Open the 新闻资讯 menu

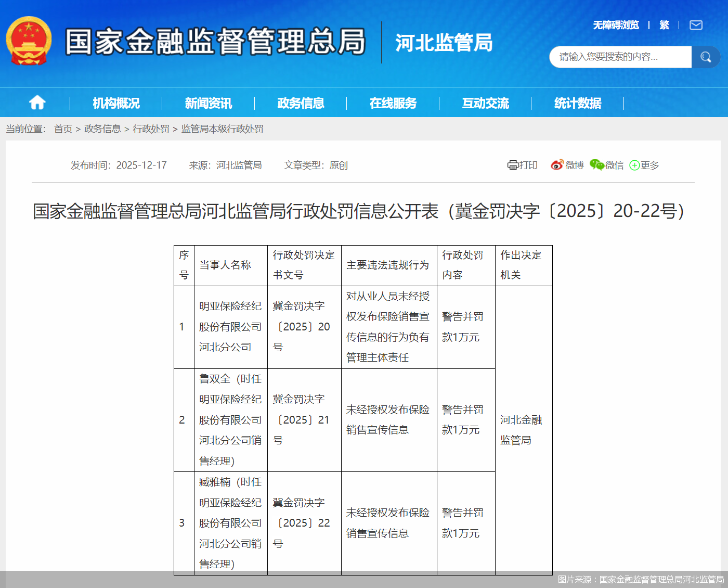[x=208, y=103]
